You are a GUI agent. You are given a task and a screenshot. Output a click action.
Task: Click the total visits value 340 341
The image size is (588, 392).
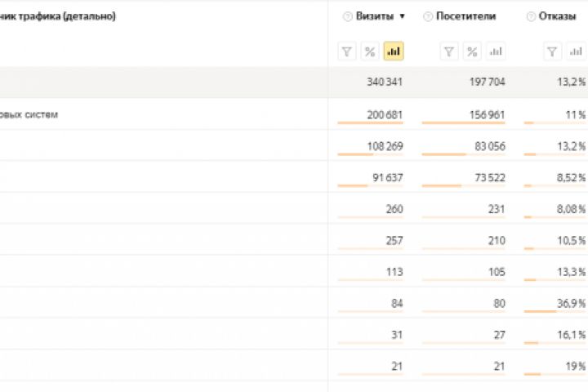pyautogui.click(x=385, y=82)
